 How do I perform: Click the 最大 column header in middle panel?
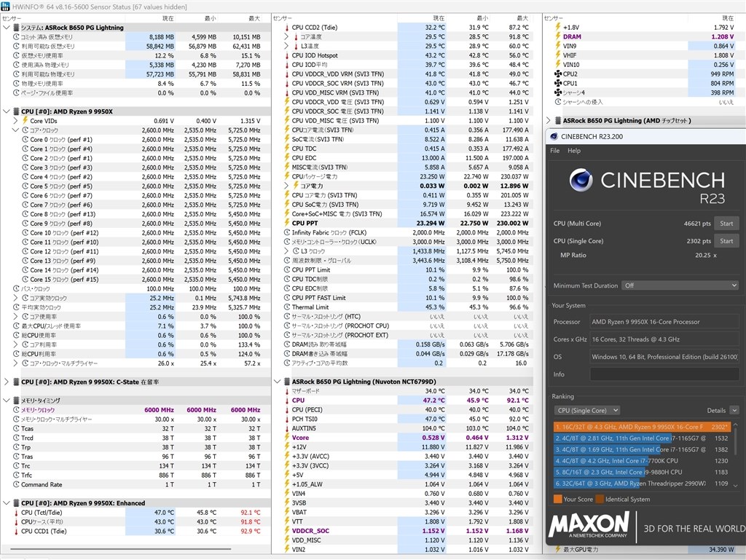pos(522,18)
